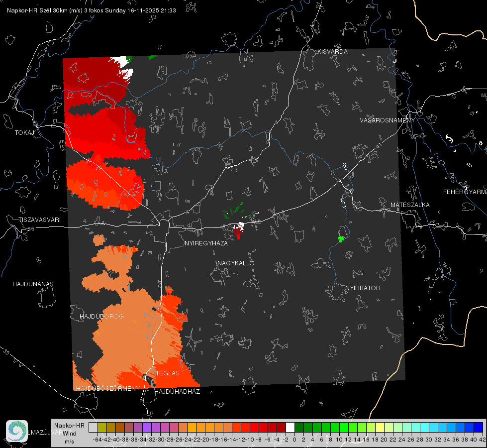The image size is (487, 448).
Task: Click the NAGYKÁLLÓ city label
Action: pyautogui.click(x=236, y=263)
